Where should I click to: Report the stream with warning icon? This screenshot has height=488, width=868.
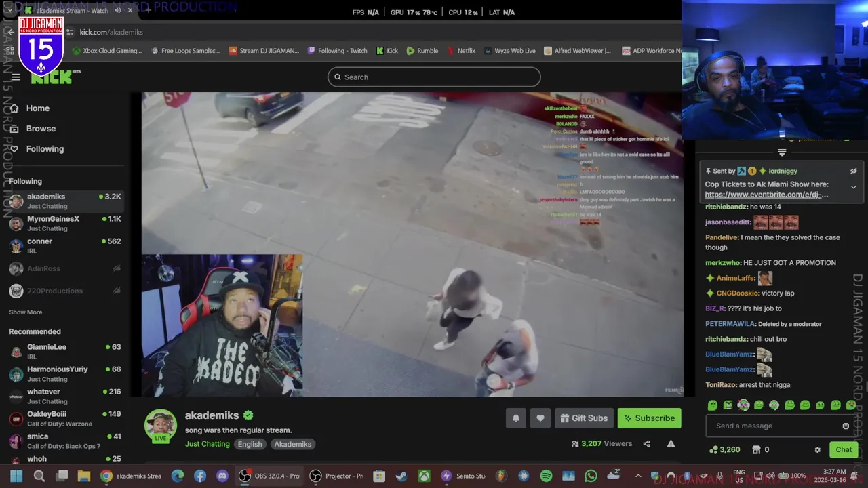pos(671,444)
